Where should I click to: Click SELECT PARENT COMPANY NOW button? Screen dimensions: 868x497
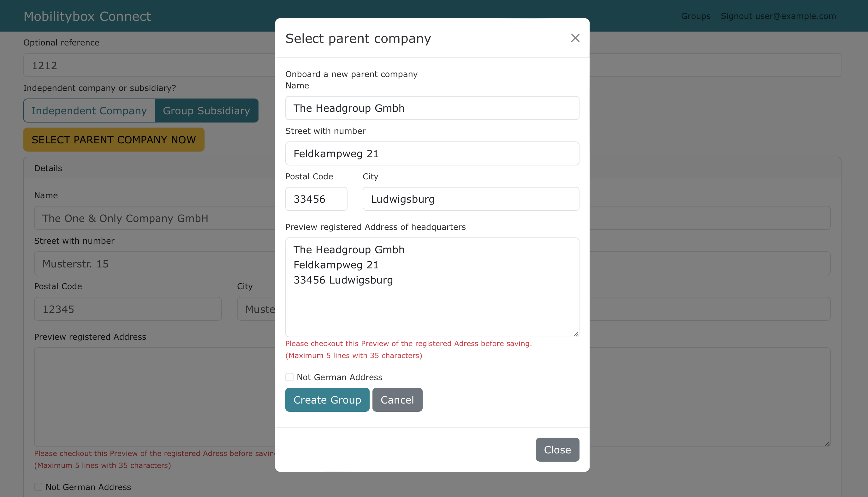point(114,140)
